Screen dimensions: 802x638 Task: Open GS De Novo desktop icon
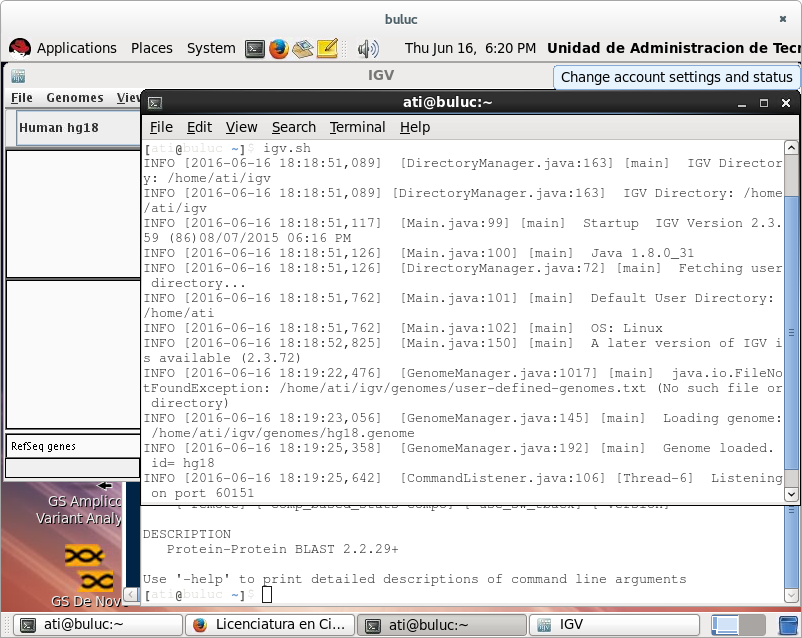(87, 577)
